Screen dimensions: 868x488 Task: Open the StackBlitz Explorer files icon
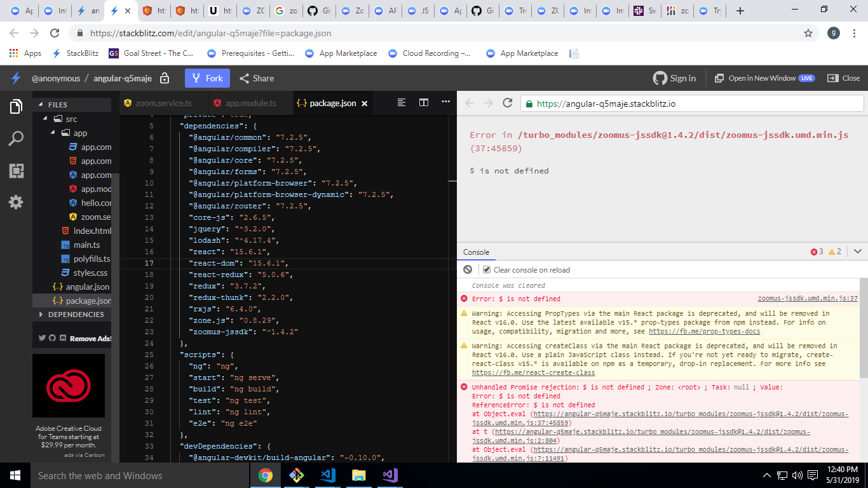(16, 106)
